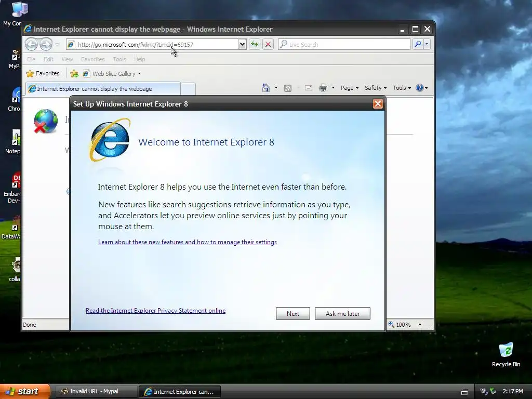Screen dimensions: 532x399
Task: Open the Favorites menu
Action: [x=92, y=59]
